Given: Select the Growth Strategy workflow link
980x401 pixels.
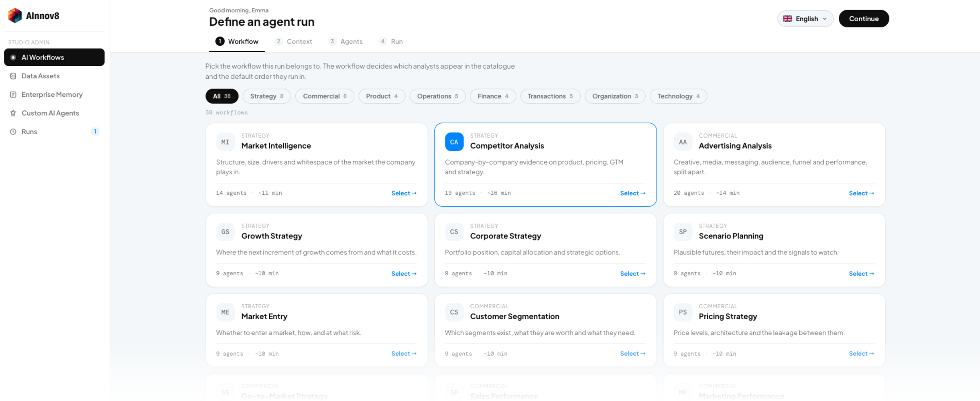Looking at the screenshot, I should 404,274.
